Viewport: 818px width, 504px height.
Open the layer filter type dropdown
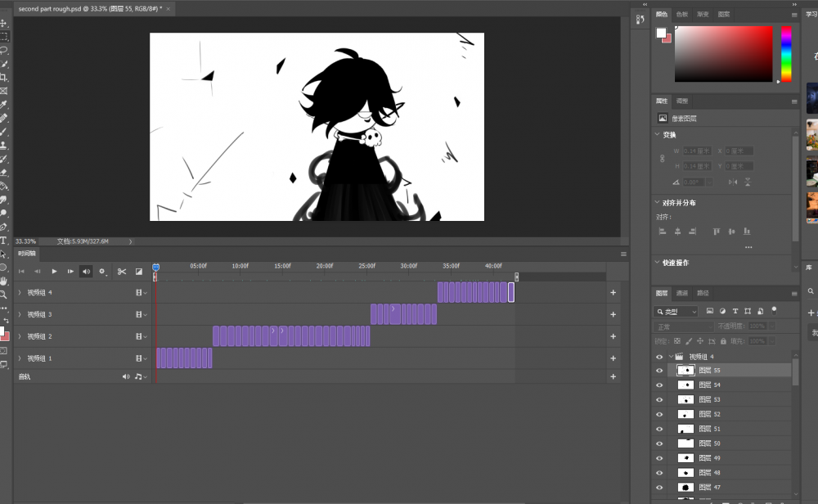pyautogui.click(x=676, y=312)
